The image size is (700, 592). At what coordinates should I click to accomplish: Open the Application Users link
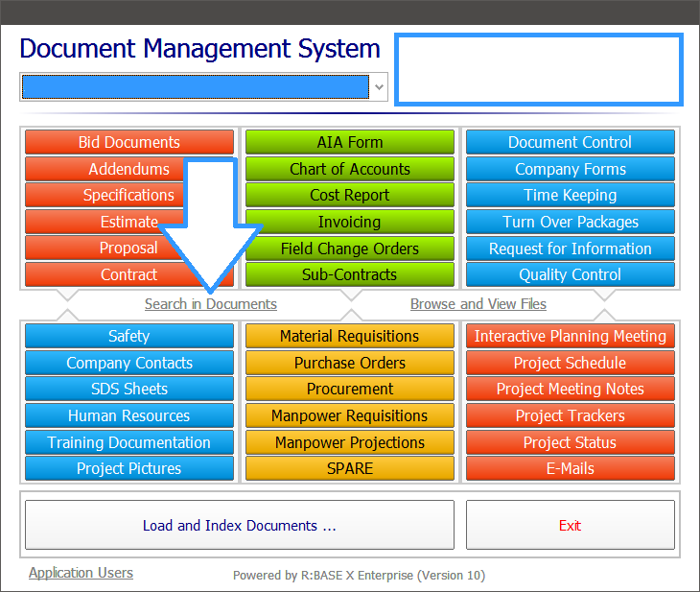(x=81, y=573)
